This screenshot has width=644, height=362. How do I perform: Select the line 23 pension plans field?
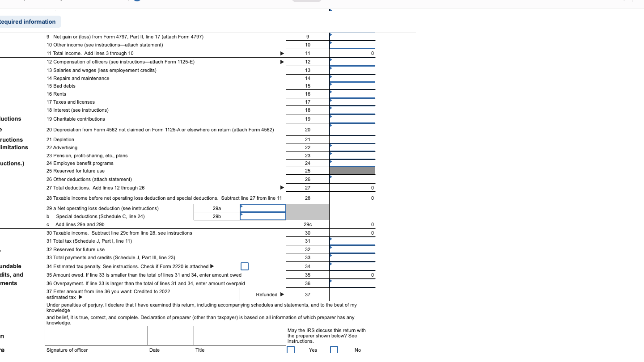pyautogui.click(x=352, y=156)
